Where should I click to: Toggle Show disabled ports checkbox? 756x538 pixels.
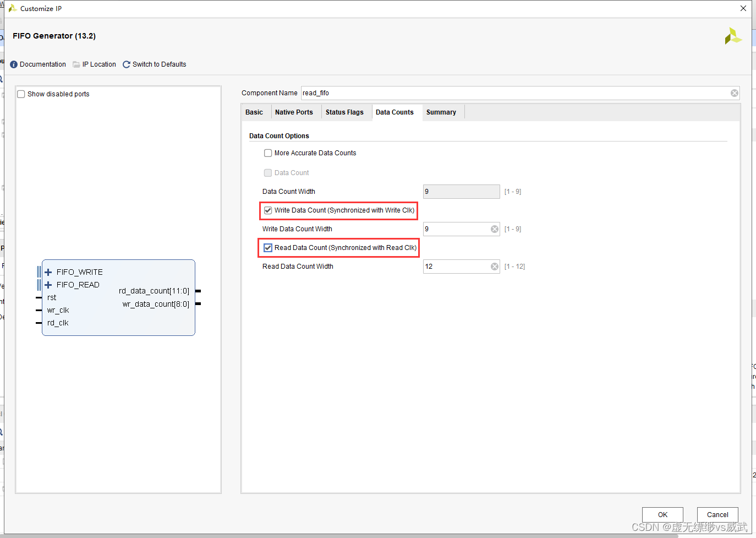click(21, 94)
